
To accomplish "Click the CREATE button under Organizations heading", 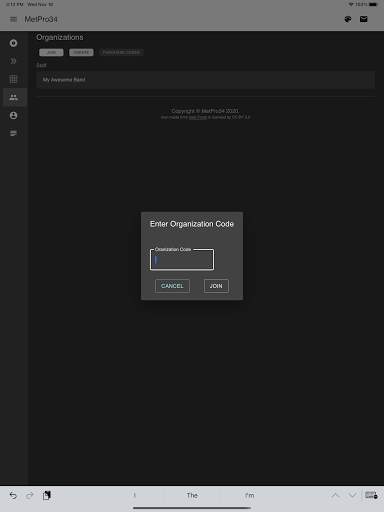I will point(81,52).
